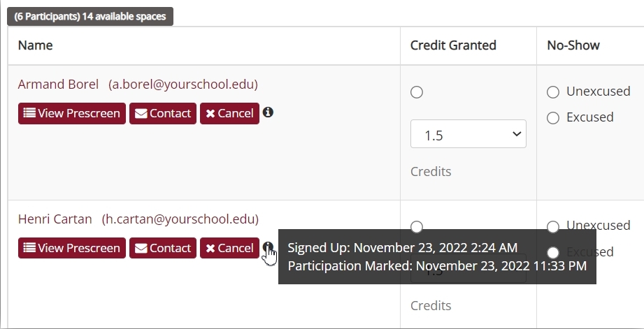Cancel Henri Cartan's sign-up

229,248
